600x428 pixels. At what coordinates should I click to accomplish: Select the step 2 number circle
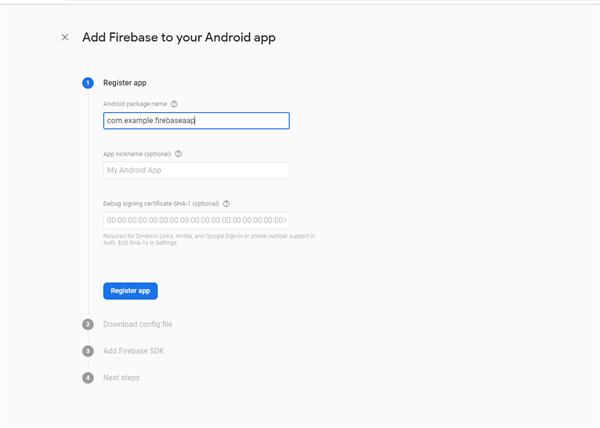[88, 324]
